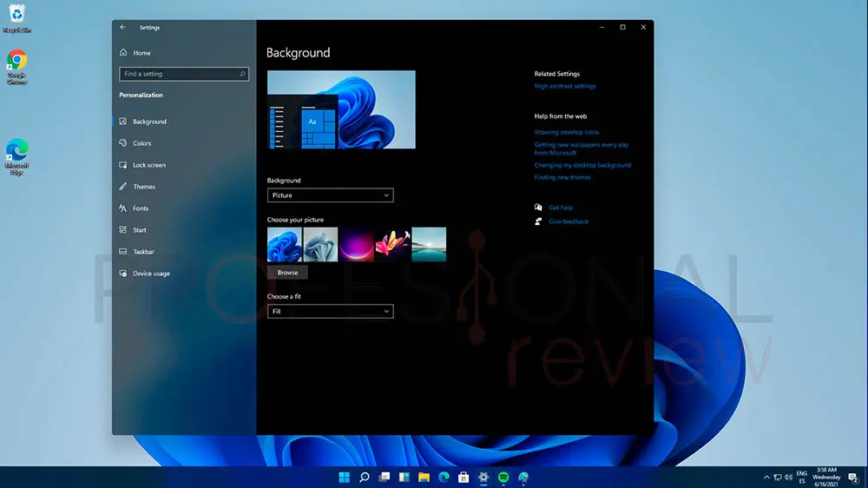The width and height of the screenshot is (868, 488).
Task: Select Background in Personalization sidebar
Action: [149, 122]
